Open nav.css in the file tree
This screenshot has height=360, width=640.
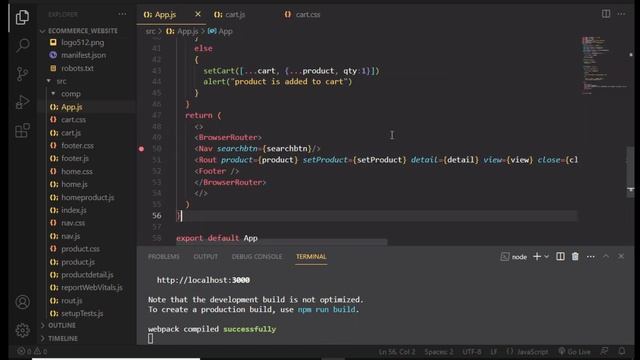[73, 223]
